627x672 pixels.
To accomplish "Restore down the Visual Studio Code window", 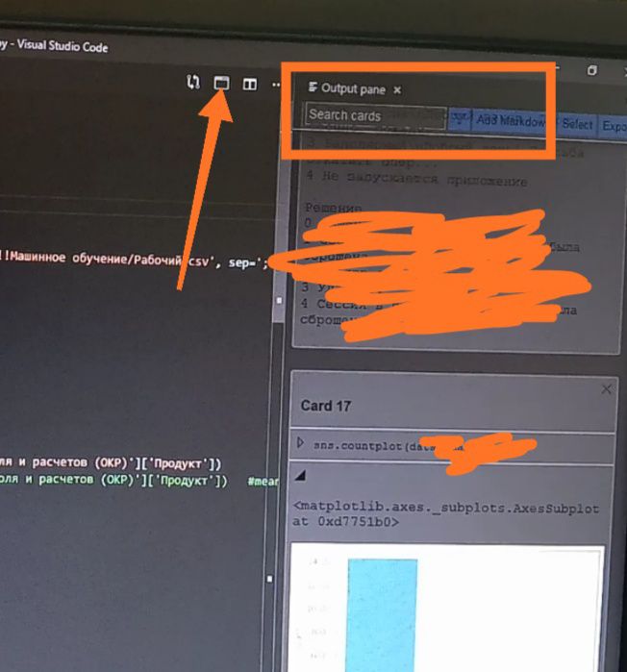I will click(591, 70).
